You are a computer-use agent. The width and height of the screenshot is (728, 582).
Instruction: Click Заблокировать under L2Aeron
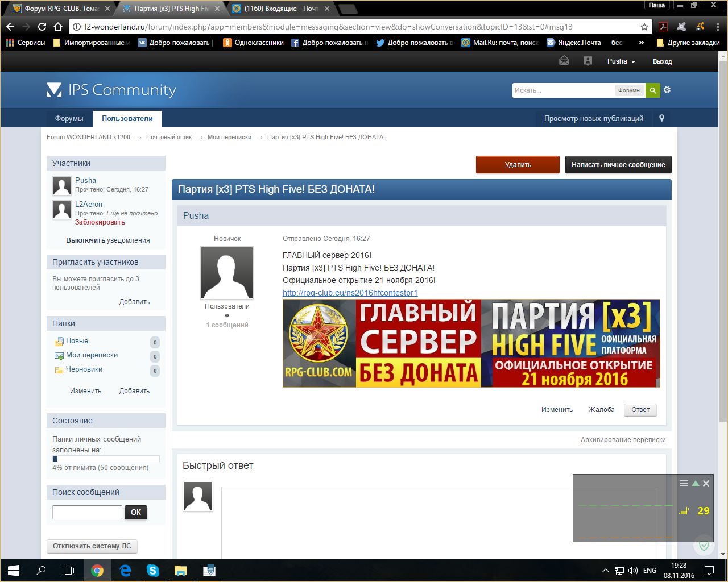point(100,222)
